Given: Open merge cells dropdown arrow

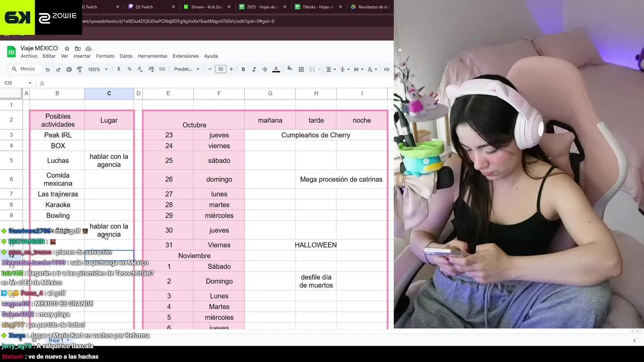Looking at the screenshot, I should click(319, 69).
